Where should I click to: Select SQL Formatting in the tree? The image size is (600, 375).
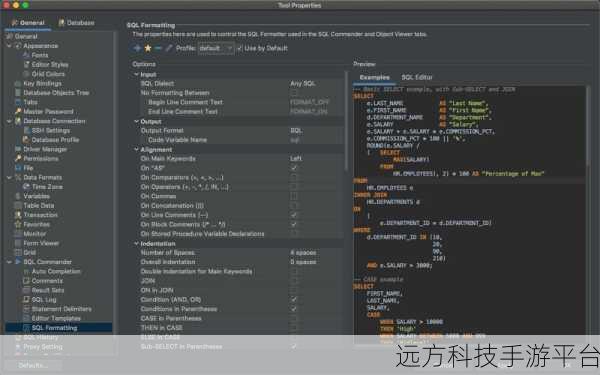pos(59,328)
